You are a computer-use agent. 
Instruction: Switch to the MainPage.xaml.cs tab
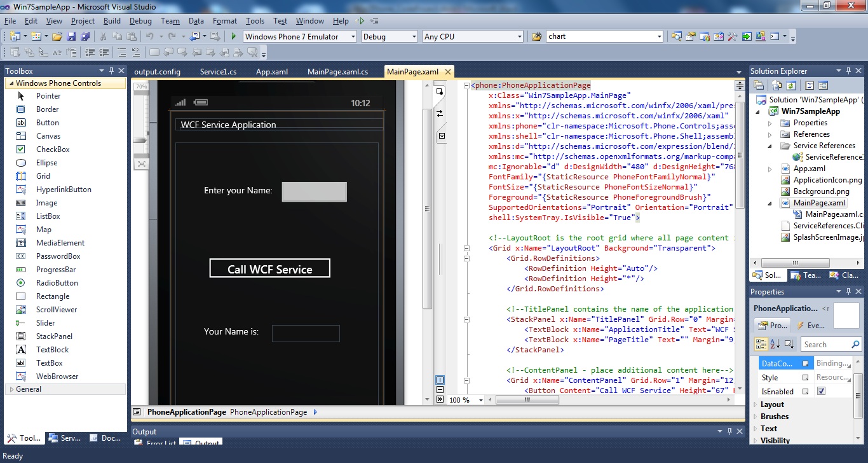pos(337,72)
